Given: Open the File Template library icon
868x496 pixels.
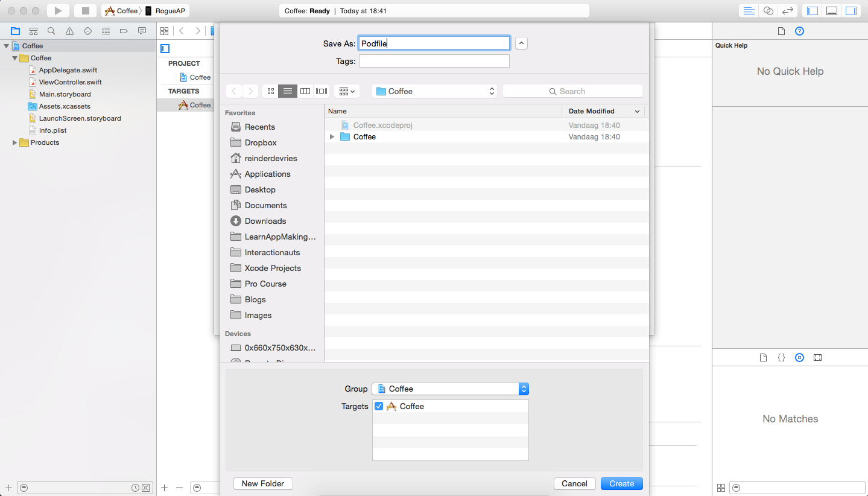Looking at the screenshot, I should click(x=763, y=357).
